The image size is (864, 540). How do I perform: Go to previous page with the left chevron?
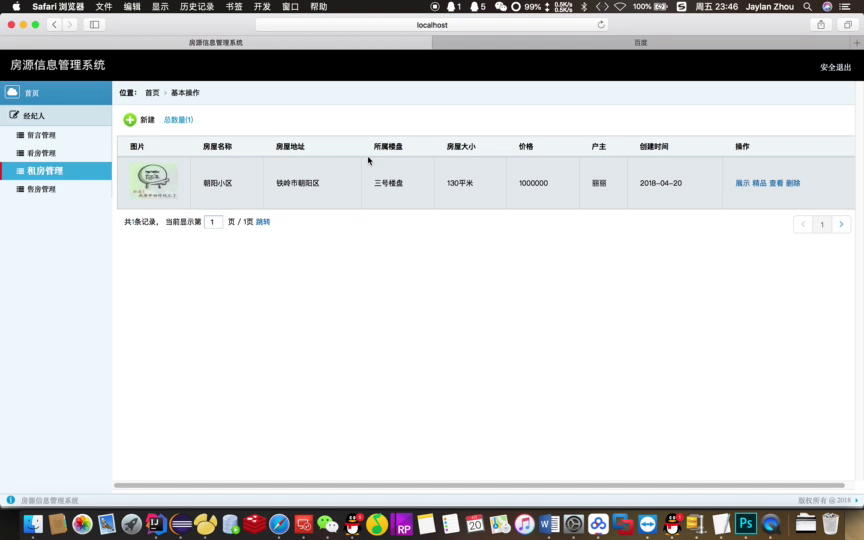pyautogui.click(x=803, y=224)
